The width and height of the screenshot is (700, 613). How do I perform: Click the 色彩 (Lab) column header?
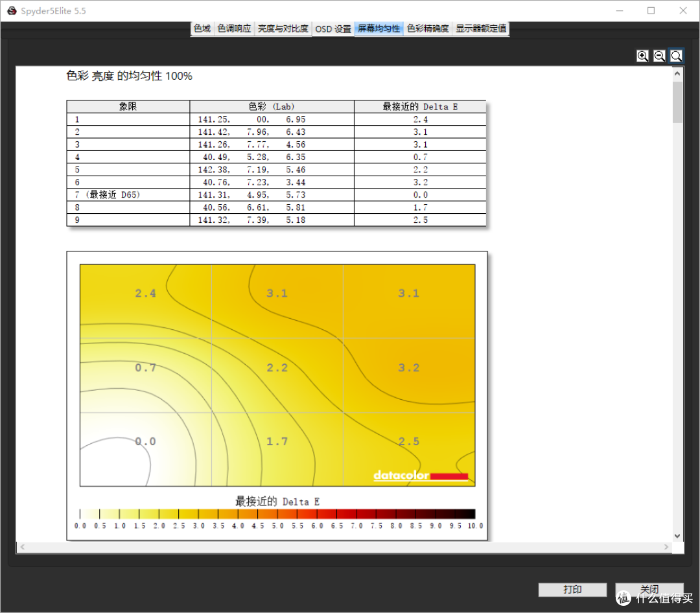click(272, 106)
